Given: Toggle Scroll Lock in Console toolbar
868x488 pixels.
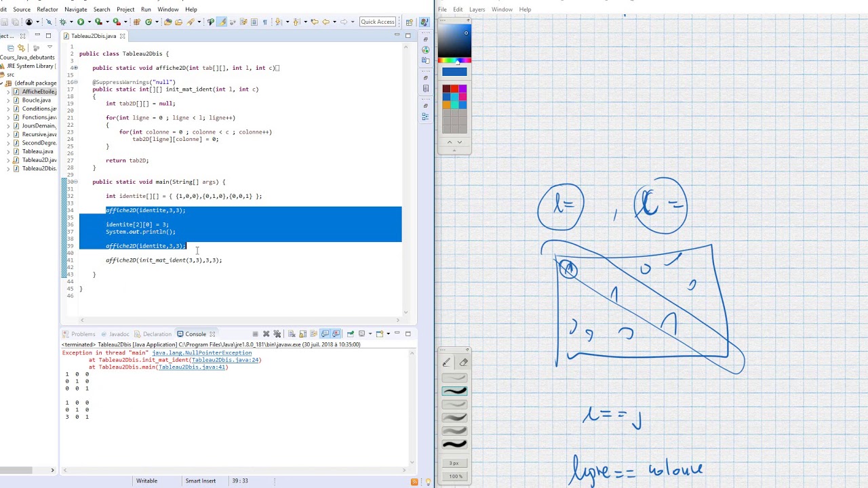Looking at the screenshot, I should pyautogui.click(x=302, y=333).
